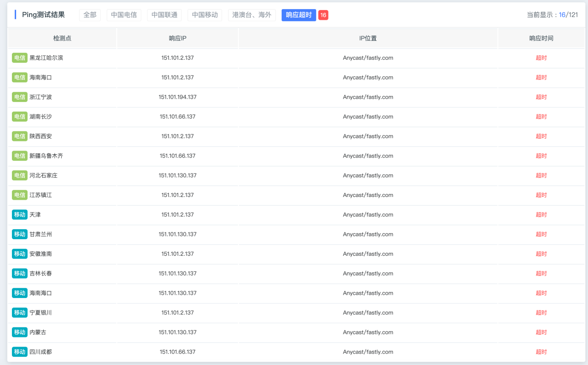Click the red 16 count badge
This screenshot has height=365, width=588.
323,15
